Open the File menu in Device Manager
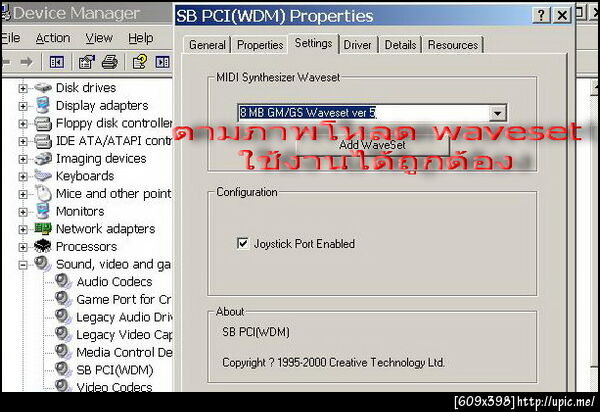The height and width of the screenshot is (412, 600). pos(10,37)
